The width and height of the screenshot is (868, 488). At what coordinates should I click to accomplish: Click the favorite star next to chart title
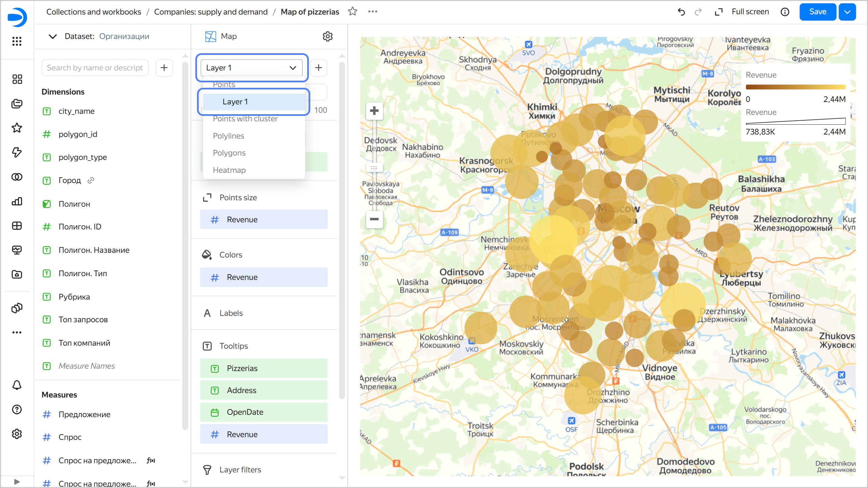point(353,12)
